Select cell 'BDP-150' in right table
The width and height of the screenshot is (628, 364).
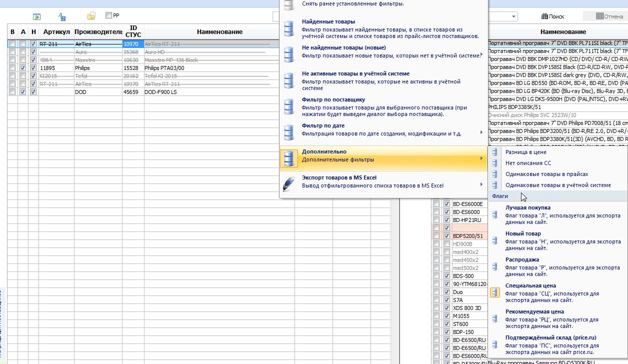469,332
